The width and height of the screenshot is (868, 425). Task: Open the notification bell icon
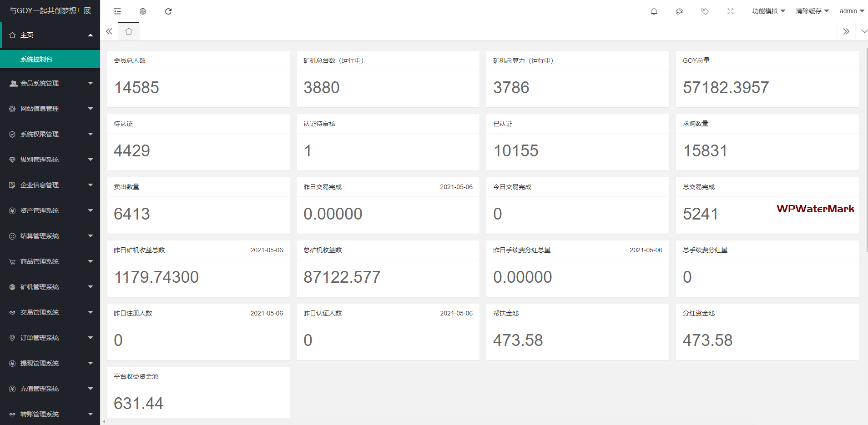(654, 11)
